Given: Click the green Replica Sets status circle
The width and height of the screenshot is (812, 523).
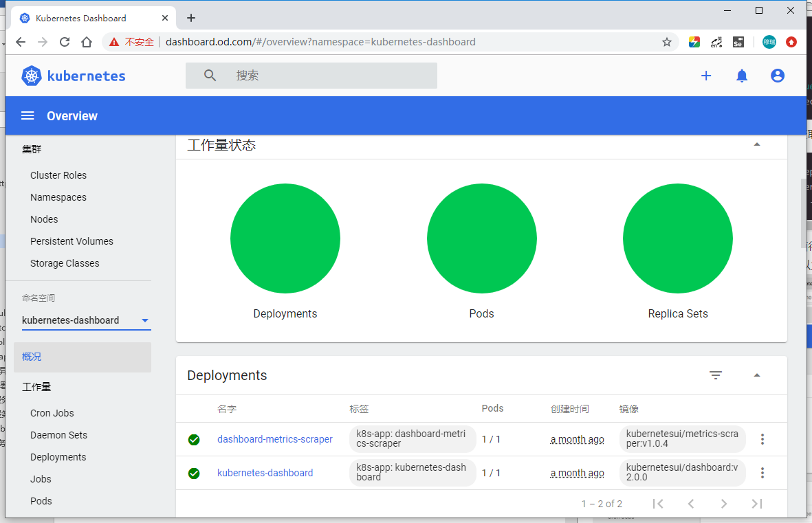Looking at the screenshot, I should point(678,238).
